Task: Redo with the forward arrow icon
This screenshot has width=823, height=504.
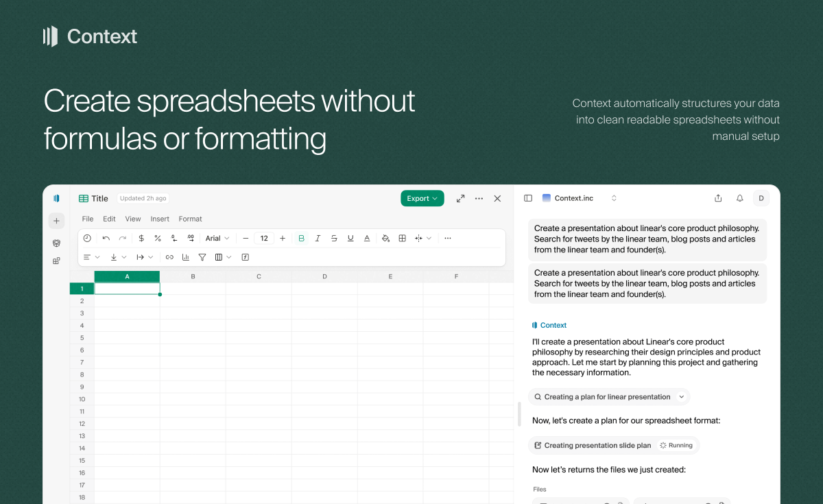Action: coord(122,238)
